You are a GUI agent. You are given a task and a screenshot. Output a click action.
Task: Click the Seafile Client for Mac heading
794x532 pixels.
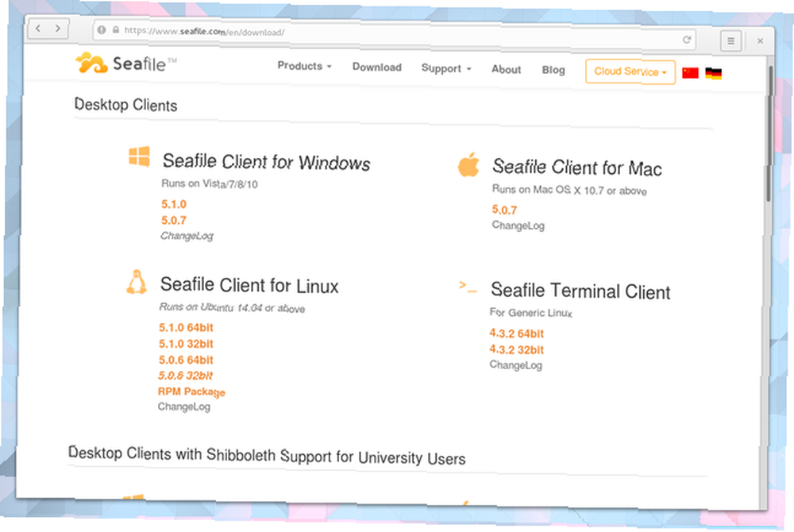click(577, 168)
